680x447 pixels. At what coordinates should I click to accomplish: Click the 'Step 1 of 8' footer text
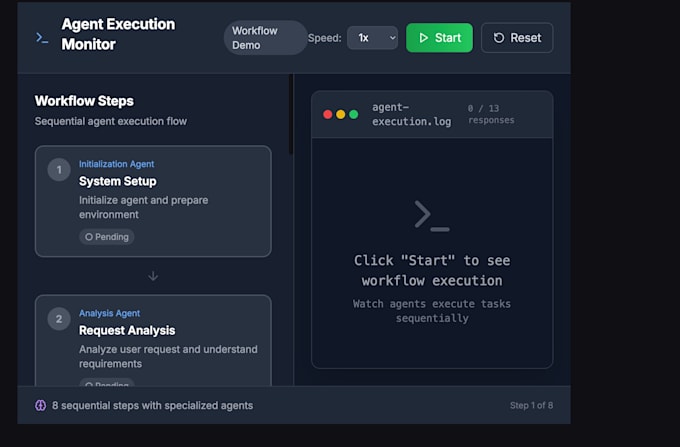[531, 405]
